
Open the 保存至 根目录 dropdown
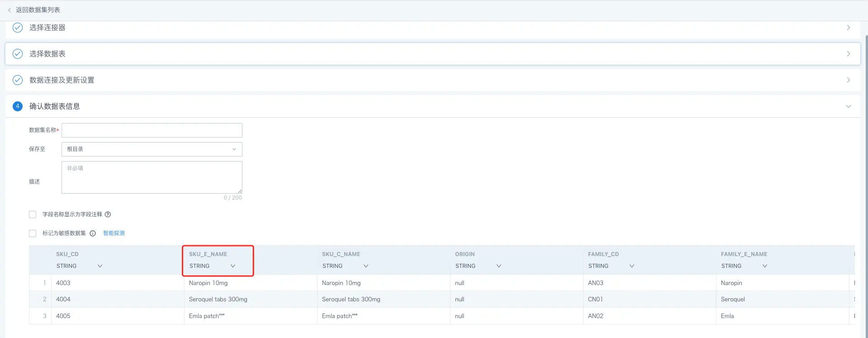pos(152,149)
